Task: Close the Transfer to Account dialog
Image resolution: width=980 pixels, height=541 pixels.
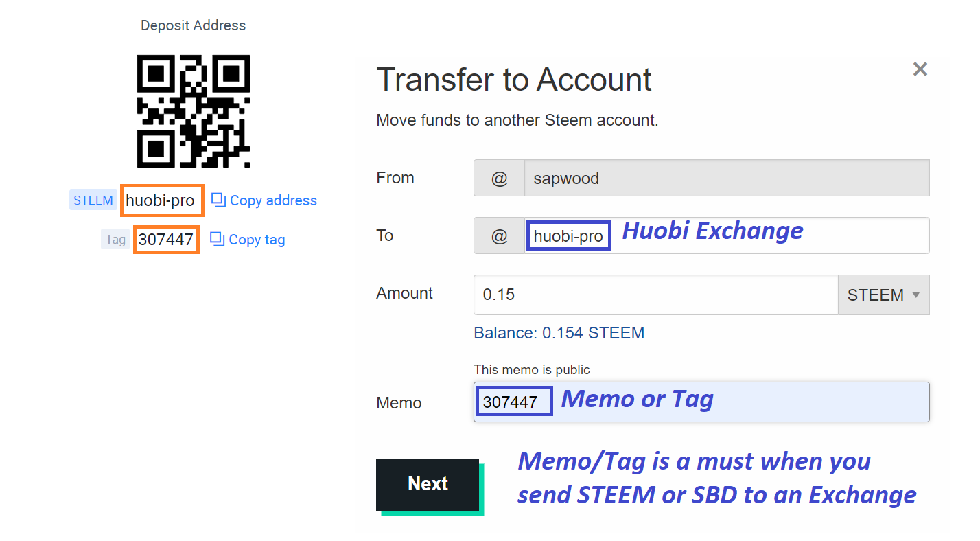Action: [920, 69]
